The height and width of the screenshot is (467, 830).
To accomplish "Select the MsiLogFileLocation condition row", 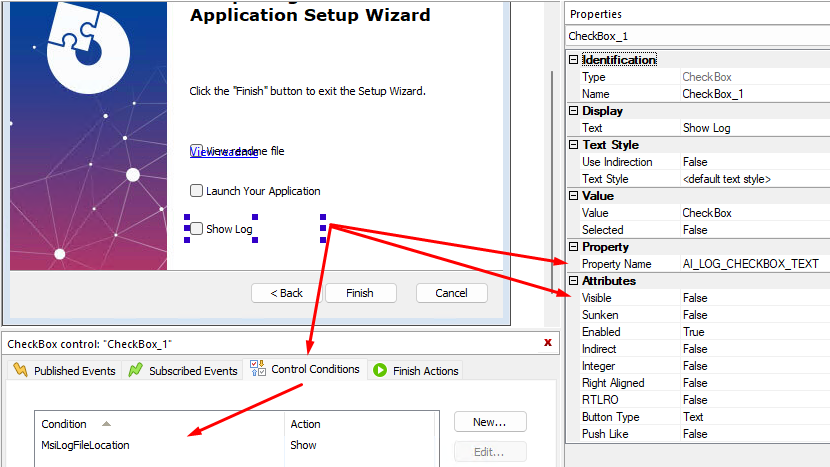I will [85, 445].
